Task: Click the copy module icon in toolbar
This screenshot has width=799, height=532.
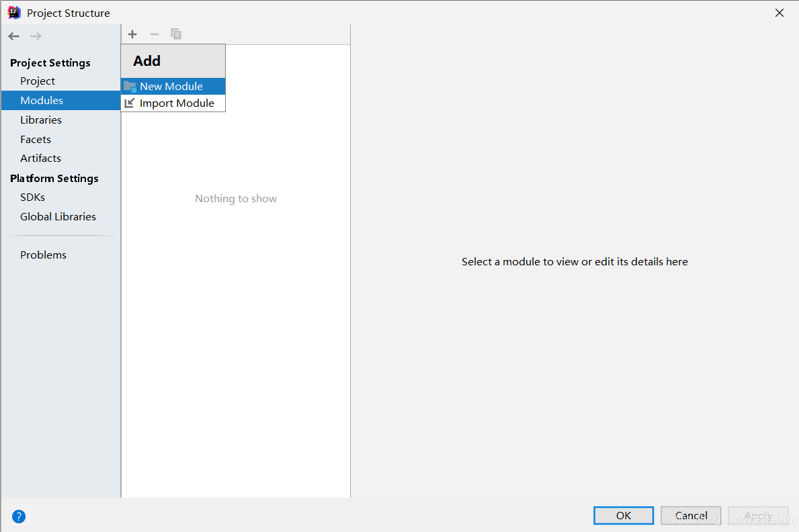Action: 175,34
